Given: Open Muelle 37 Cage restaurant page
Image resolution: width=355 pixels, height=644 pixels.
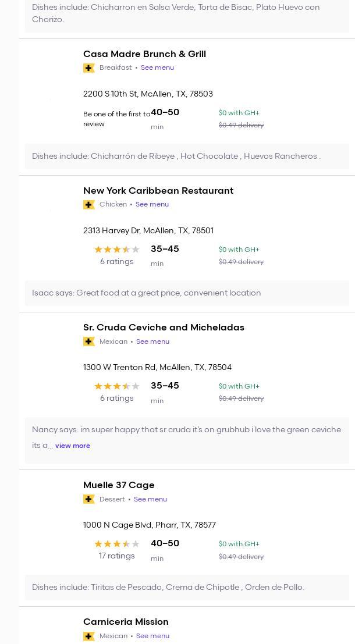Looking at the screenshot, I should [119, 485].
